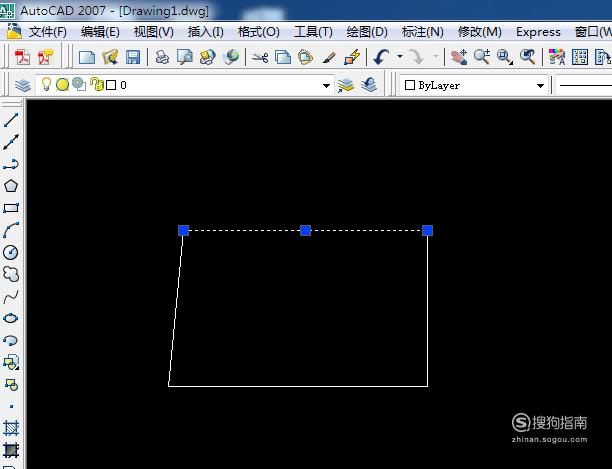Select the Ellipse tool
The height and width of the screenshot is (469, 612).
click(x=11, y=318)
